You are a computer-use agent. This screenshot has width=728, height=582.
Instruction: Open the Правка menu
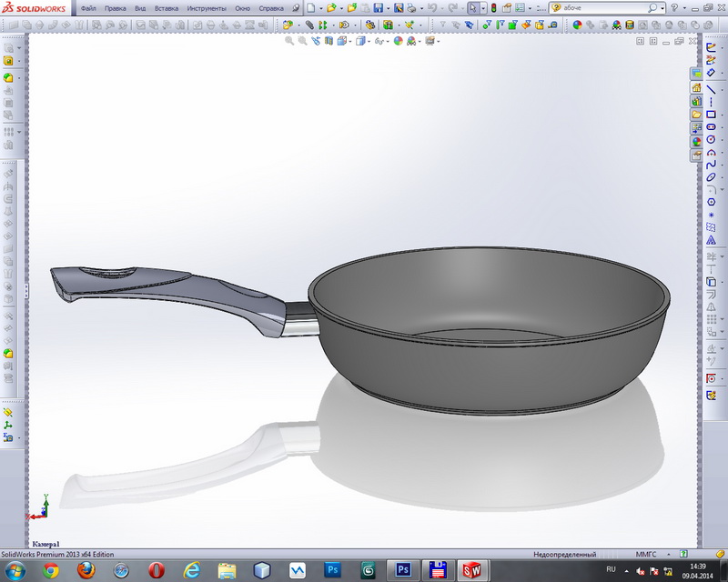(x=115, y=8)
